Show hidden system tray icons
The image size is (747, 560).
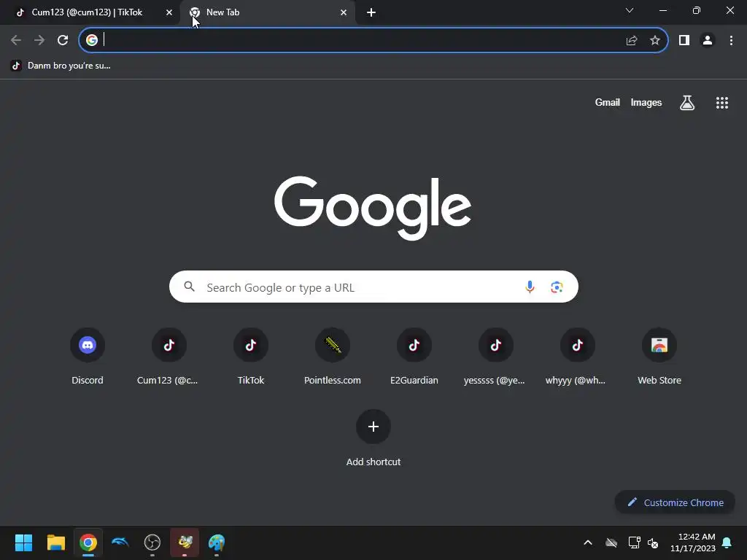588,542
